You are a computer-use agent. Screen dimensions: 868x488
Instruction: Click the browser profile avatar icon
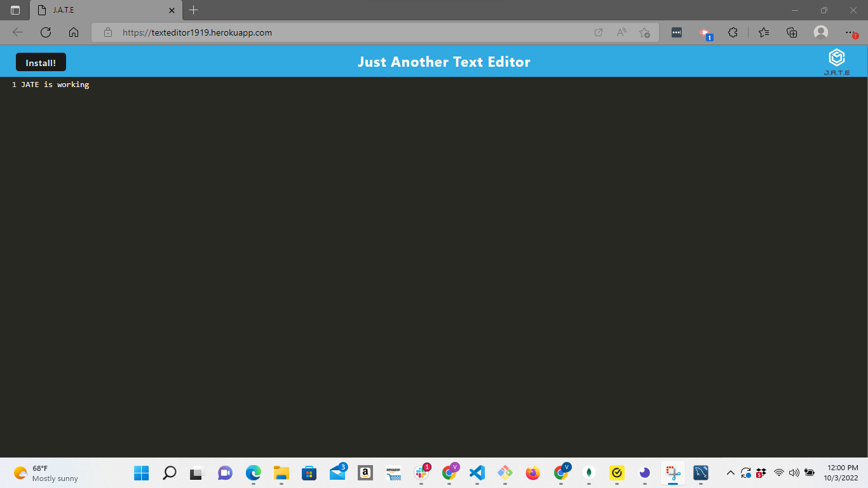click(x=820, y=32)
